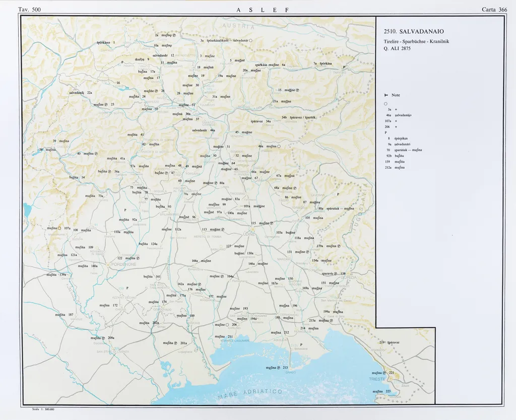This screenshot has width=516, height=420.
Task: Click circled P symbol next to point 115
Action: [x=272, y=223]
